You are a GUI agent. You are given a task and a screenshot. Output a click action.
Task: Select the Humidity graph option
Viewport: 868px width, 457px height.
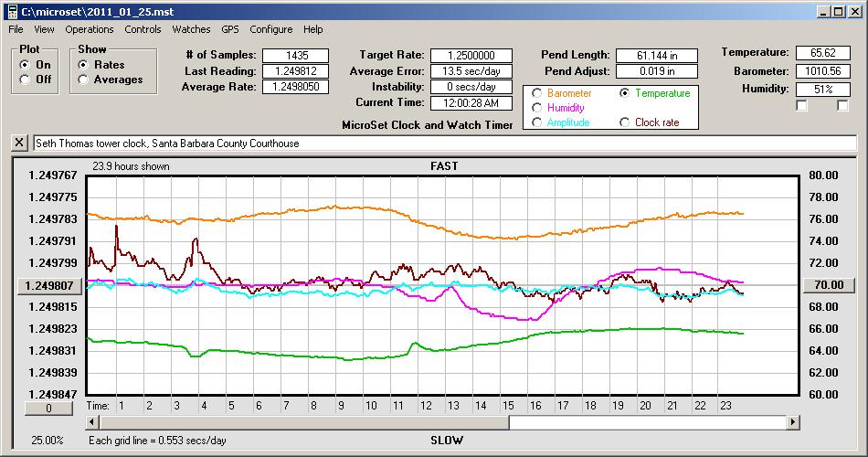(536, 108)
